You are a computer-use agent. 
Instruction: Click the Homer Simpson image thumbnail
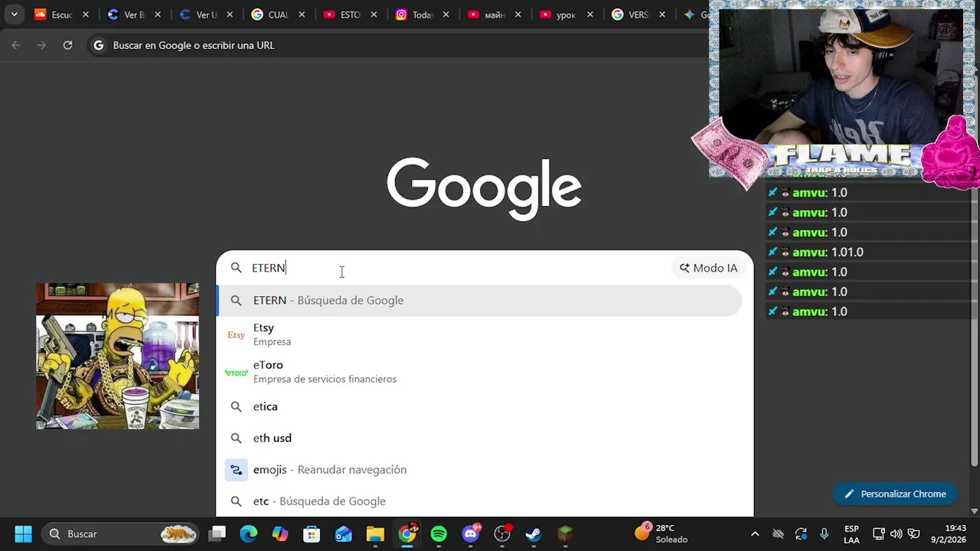[x=118, y=356]
